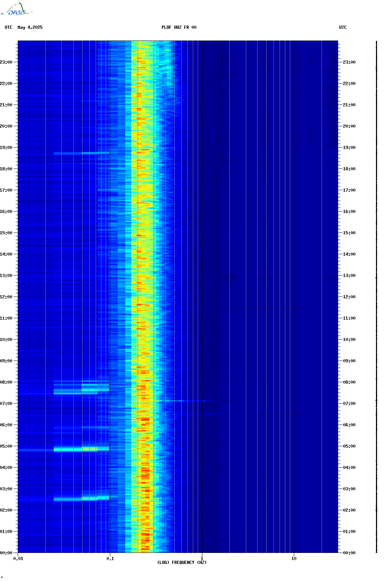Select 13:00 on the left time axis
The height and width of the screenshot is (581, 392).
pos(6,276)
